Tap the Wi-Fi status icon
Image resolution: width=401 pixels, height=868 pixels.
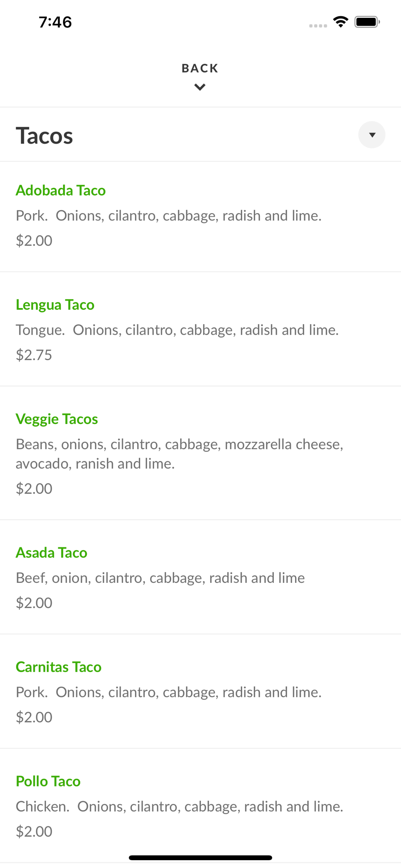341,22
